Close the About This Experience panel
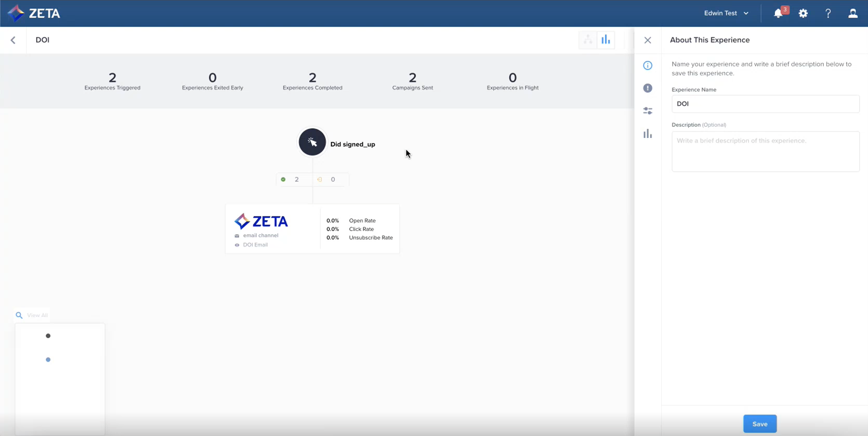This screenshot has width=868, height=436. pyautogui.click(x=648, y=40)
